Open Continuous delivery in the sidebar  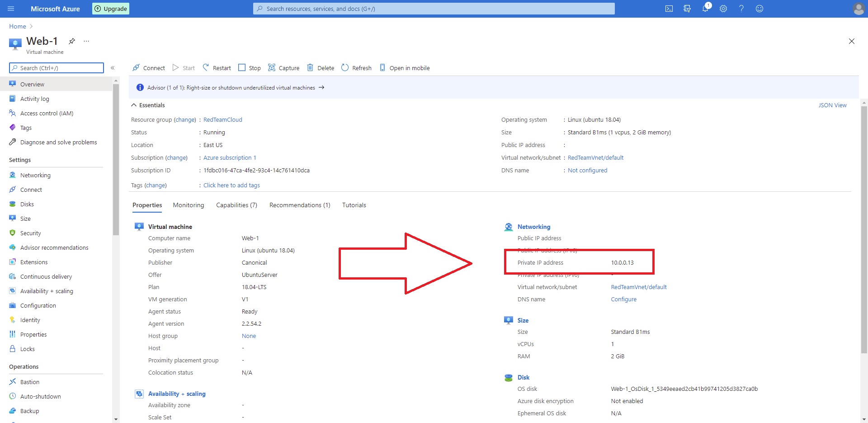pyautogui.click(x=46, y=276)
